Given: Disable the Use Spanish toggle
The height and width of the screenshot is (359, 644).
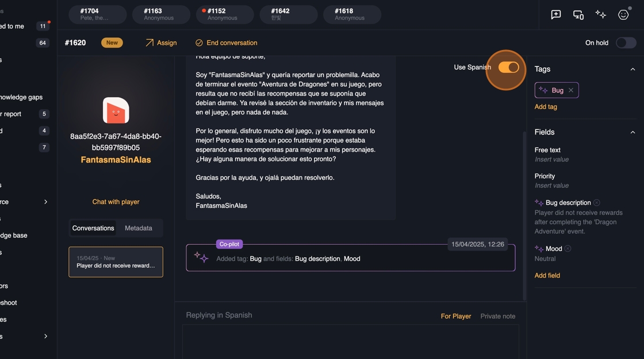Looking at the screenshot, I should 508,67.
